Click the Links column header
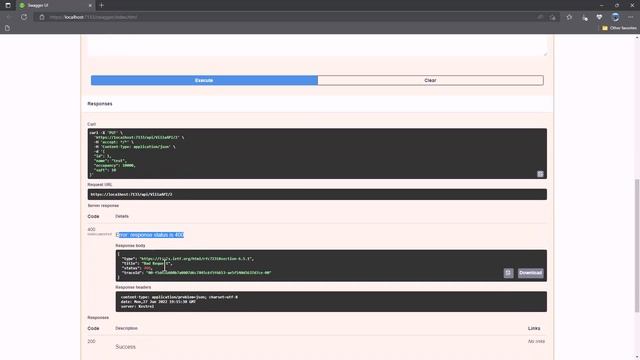Image resolution: width=640 pixels, height=360 pixels. pyautogui.click(x=534, y=328)
